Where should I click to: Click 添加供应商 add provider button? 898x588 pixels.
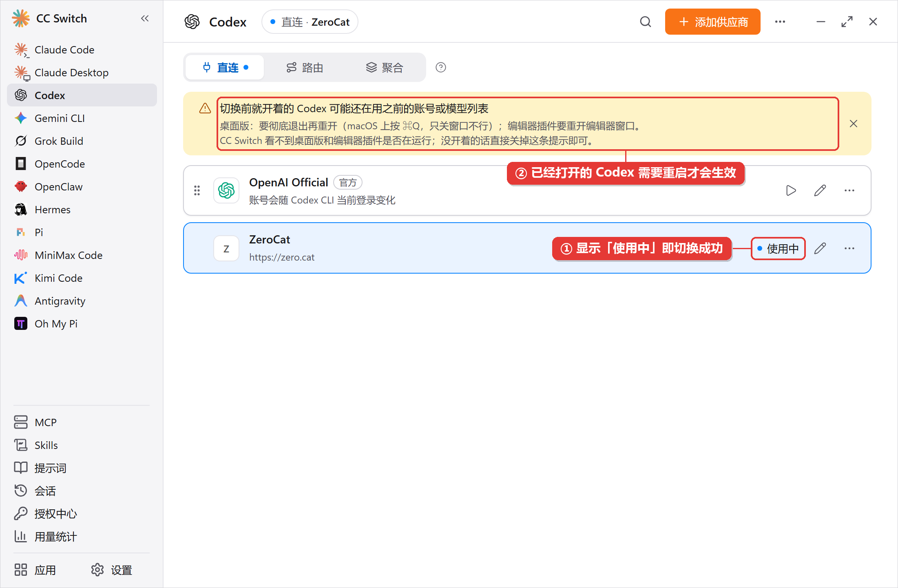[x=713, y=22]
